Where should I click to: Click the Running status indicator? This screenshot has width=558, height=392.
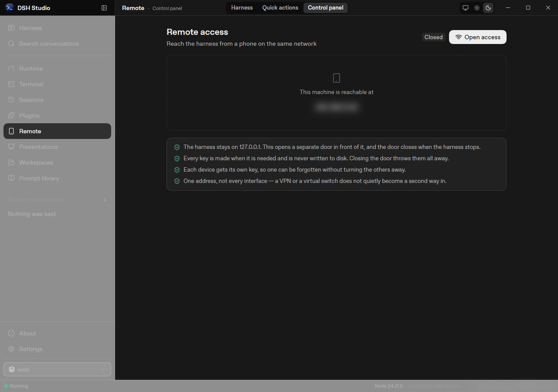point(16,386)
